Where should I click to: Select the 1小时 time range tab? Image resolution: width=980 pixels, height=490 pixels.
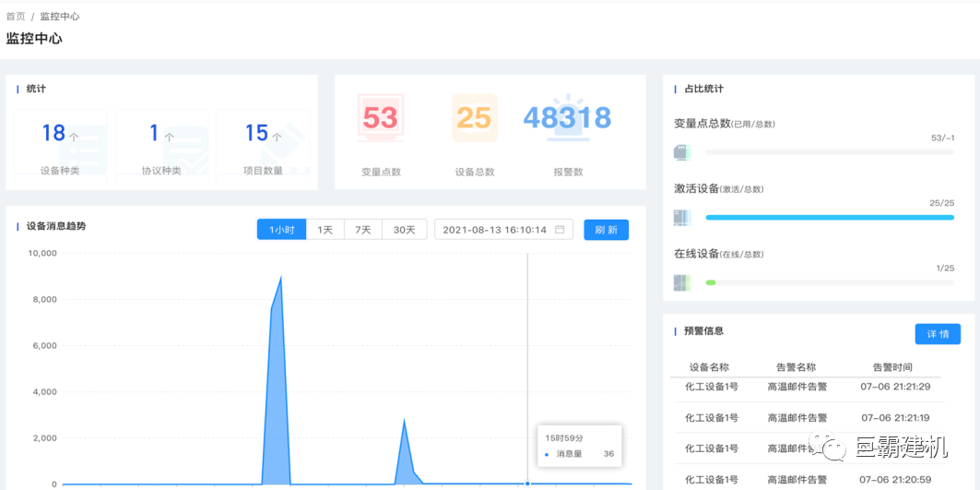[282, 230]
